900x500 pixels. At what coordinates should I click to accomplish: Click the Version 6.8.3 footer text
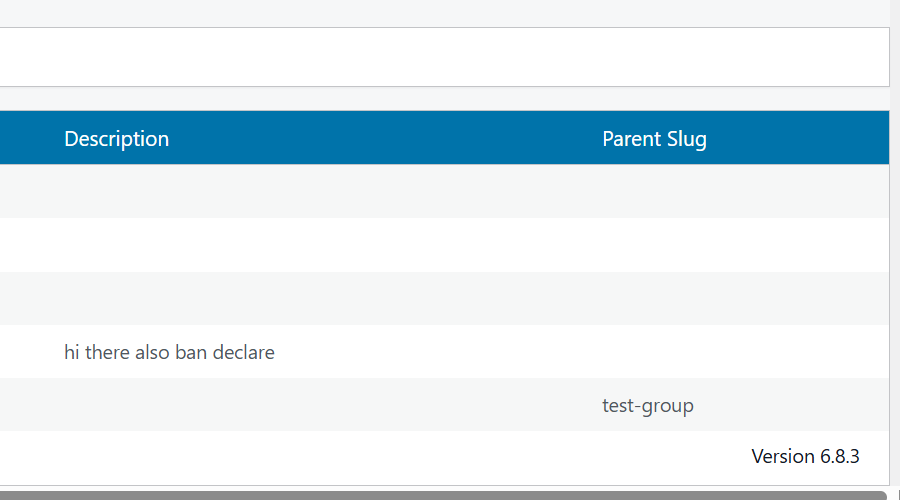click(805, 456)
